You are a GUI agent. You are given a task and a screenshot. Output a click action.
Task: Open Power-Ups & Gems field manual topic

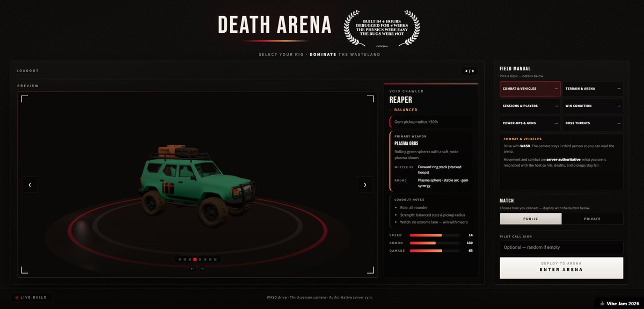tap(530, 123)
